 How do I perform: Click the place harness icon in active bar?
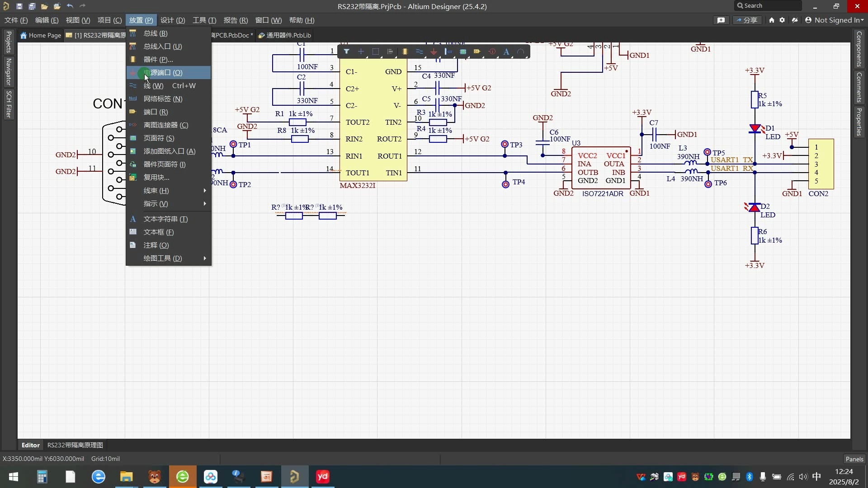pos(448,52)
